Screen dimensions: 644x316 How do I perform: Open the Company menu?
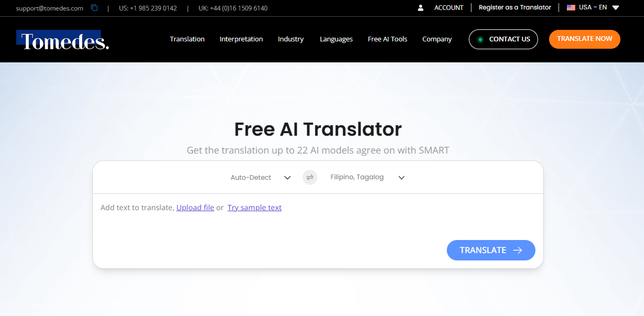click(436, 39)
